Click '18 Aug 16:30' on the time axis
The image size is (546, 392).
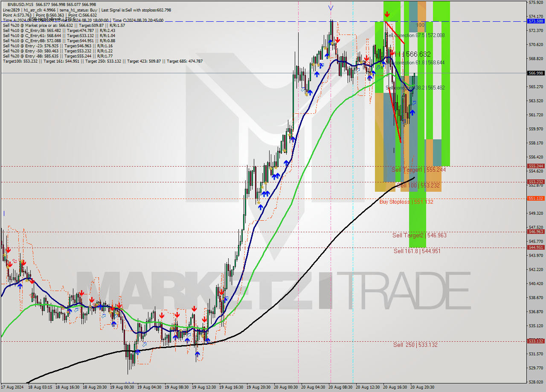pos(68,387)
